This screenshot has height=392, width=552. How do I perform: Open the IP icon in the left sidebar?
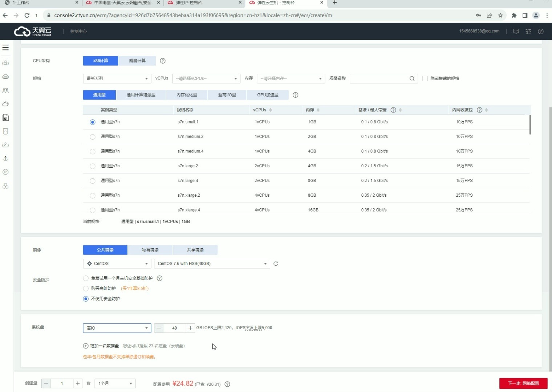coord(5,172)
